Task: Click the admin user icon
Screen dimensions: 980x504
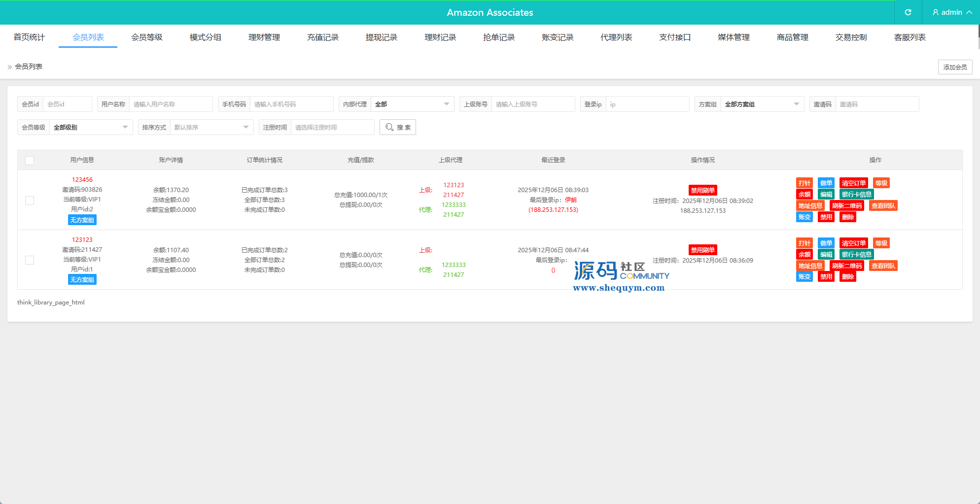Action: coord(935,12)
